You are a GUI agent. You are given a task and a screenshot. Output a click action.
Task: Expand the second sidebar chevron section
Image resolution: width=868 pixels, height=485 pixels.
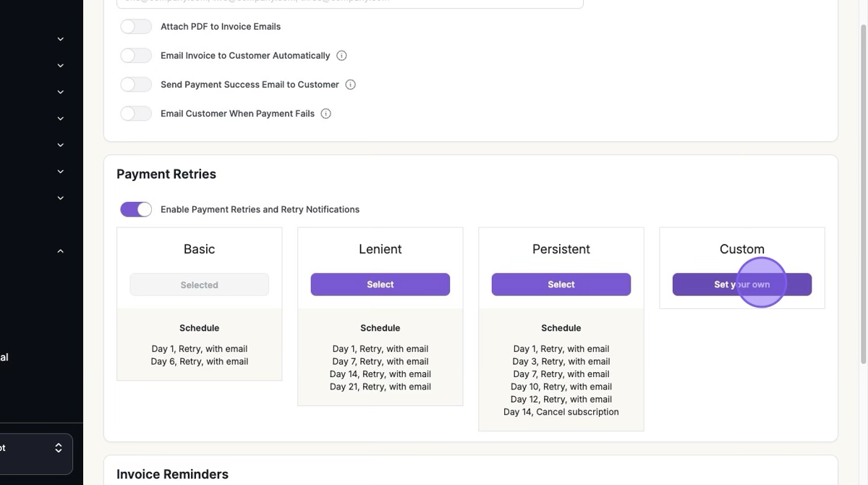(x=61, y=66)
